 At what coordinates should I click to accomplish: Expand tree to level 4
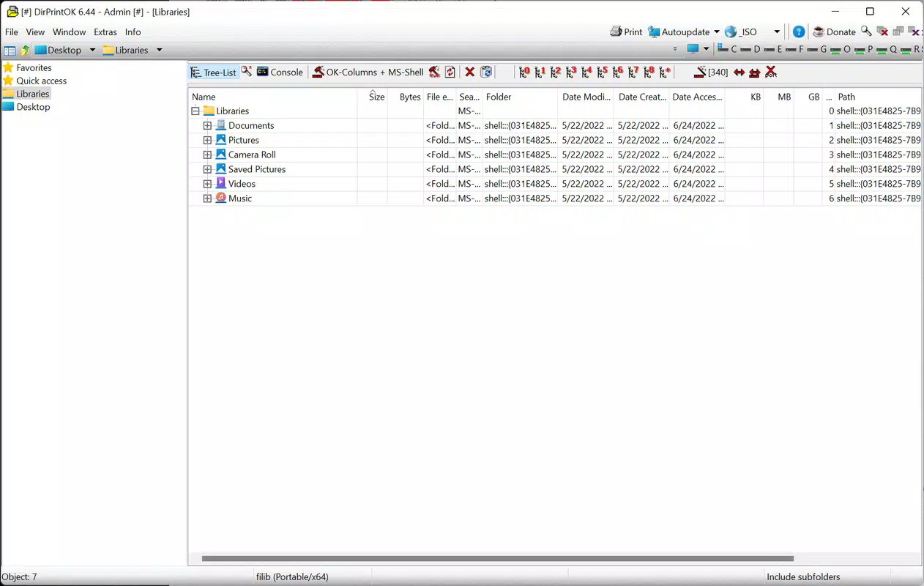tap(586, 72)
